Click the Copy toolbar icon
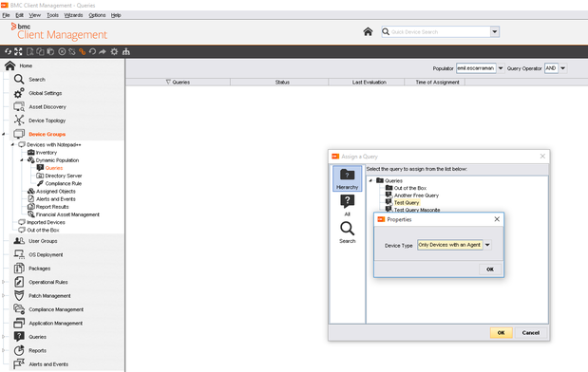Screen dimensions: 588x372 click(40, 51)
